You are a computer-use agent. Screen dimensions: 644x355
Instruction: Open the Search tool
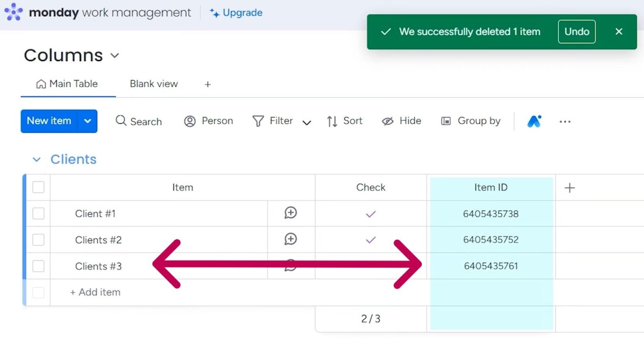[x=138, y=121]
